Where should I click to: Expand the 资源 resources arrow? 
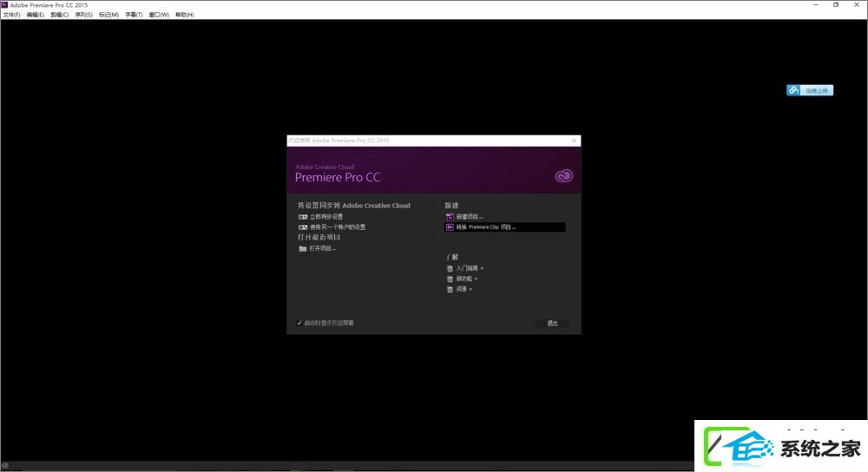(x=470, y=289)
